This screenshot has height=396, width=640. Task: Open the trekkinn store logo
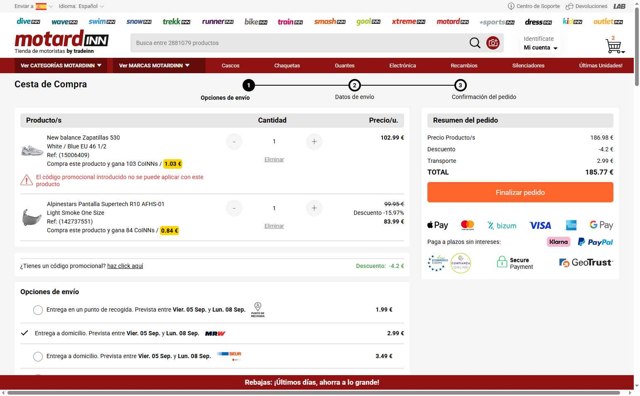(x=176, y=21)
